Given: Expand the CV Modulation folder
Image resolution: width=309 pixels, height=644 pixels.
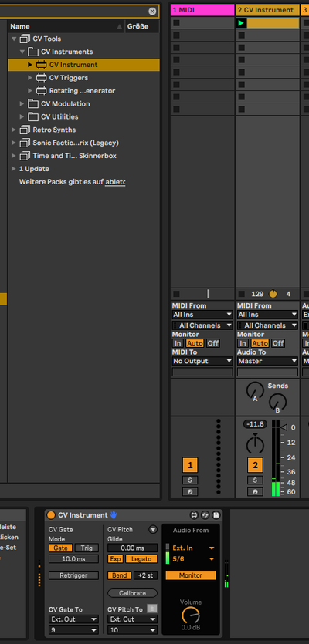Looking at the screenshot, I should (x=22, y=104).
